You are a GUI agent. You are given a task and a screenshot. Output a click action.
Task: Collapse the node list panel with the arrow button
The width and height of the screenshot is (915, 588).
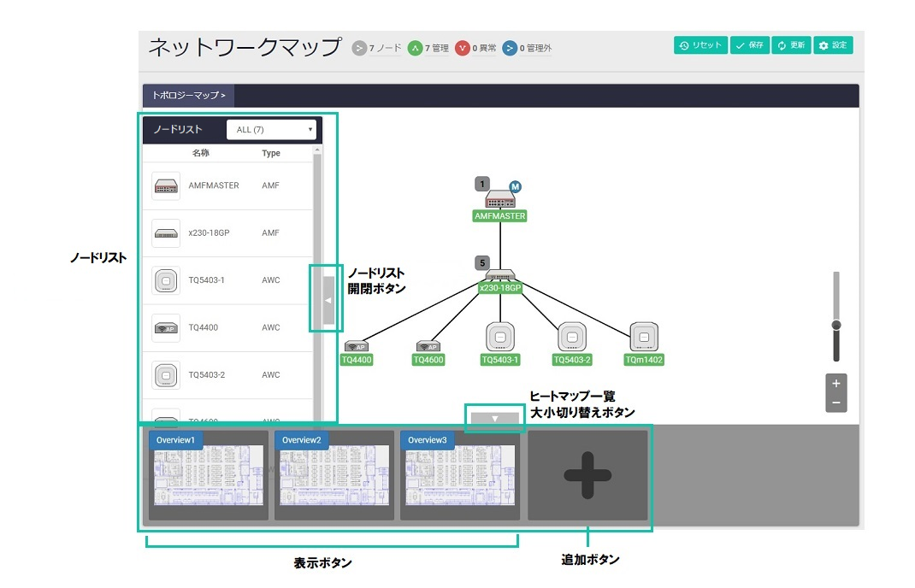point(328,300)
